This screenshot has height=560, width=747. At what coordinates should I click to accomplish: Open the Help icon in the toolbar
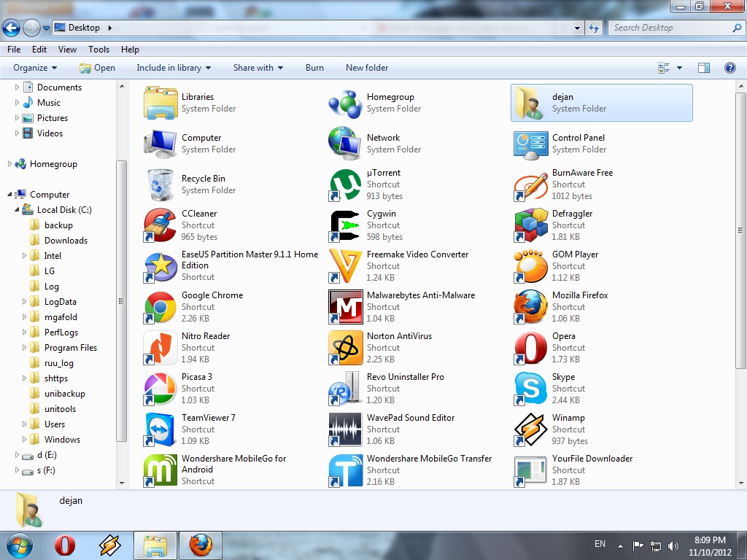pos(729,68)
